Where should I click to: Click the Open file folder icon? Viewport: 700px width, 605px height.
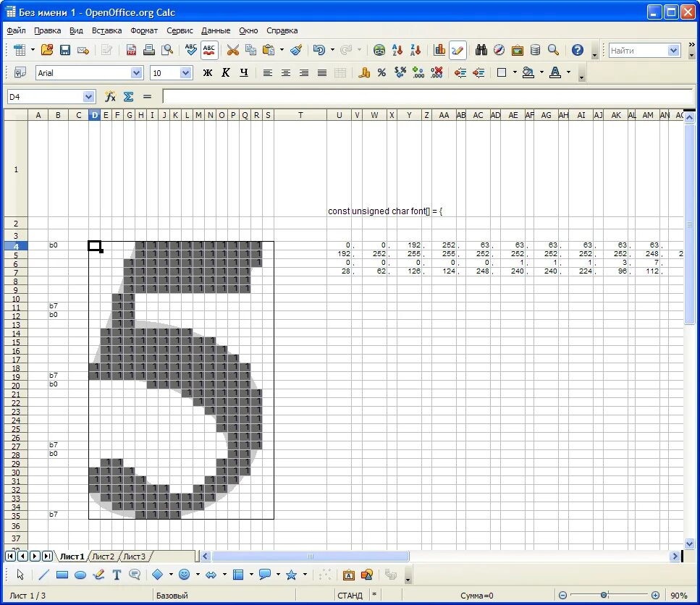(x=47, y=50)
